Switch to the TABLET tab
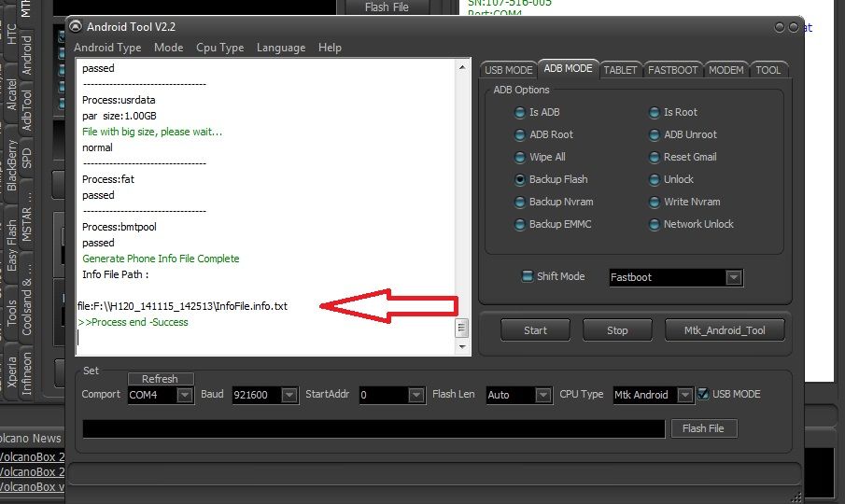Screen dimensions: 845x504 (x=620, y=70)
